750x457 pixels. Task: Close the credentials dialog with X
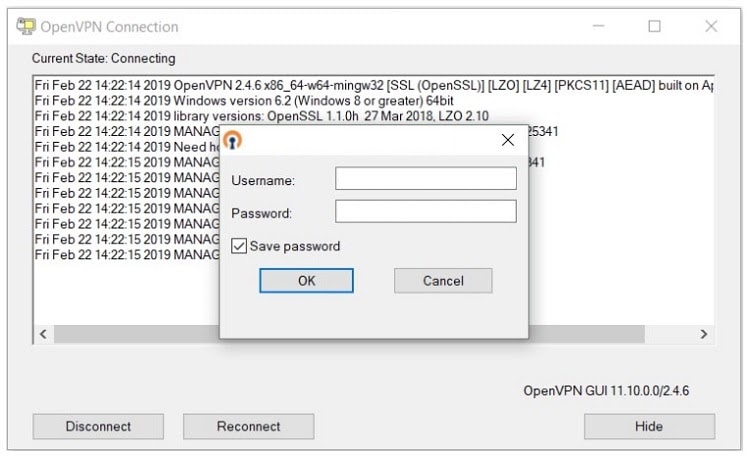(x=507, y=140)
